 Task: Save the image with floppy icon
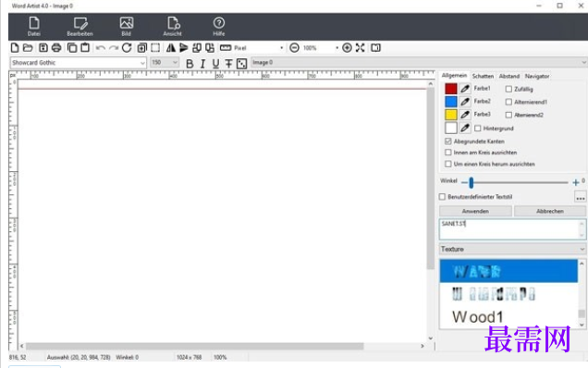tap(43, 48)
